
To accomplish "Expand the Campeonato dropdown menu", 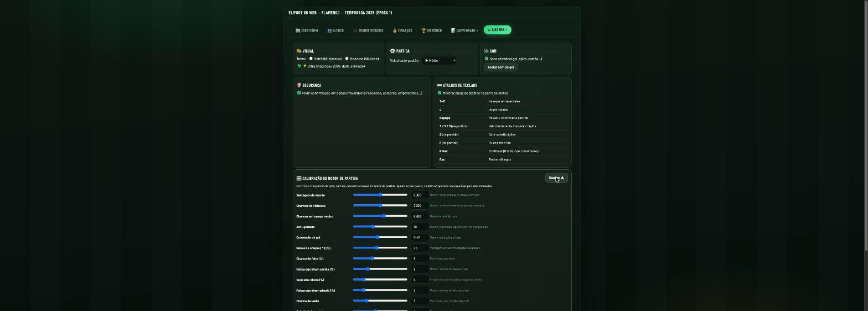I will 464,30.
